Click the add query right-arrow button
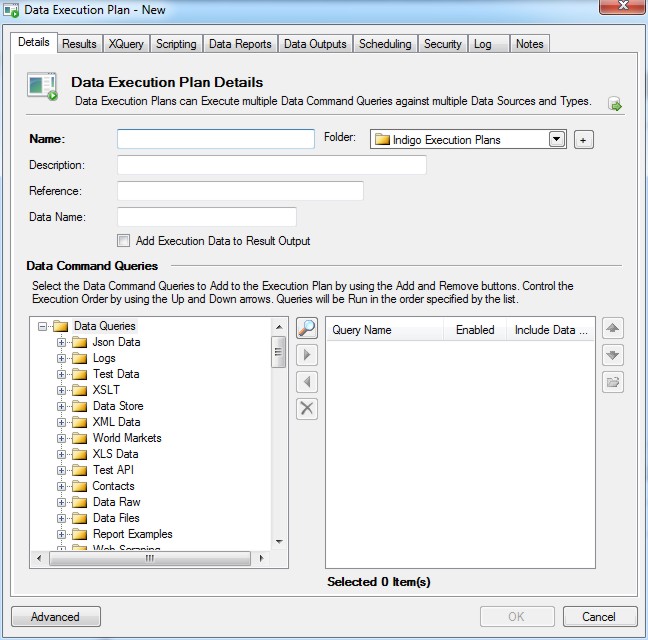The image size is (648, 640). click(307, 355)
